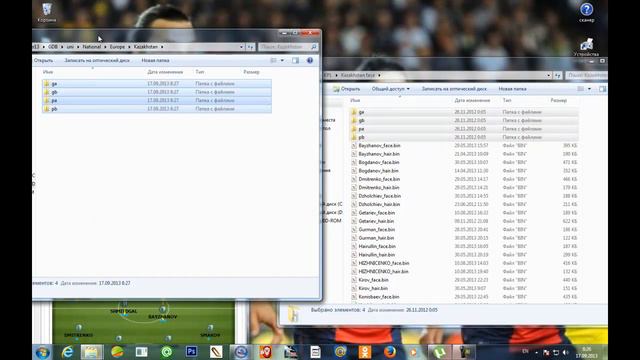
Task: Open Odnoklassniki orange taskbar icon
Action: pos(365,352)
